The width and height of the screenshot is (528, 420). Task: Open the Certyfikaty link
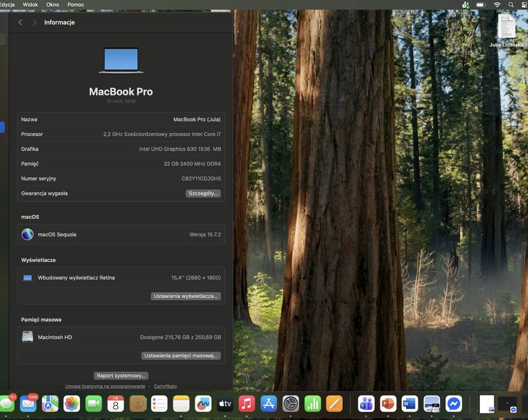tap(166, 386)
